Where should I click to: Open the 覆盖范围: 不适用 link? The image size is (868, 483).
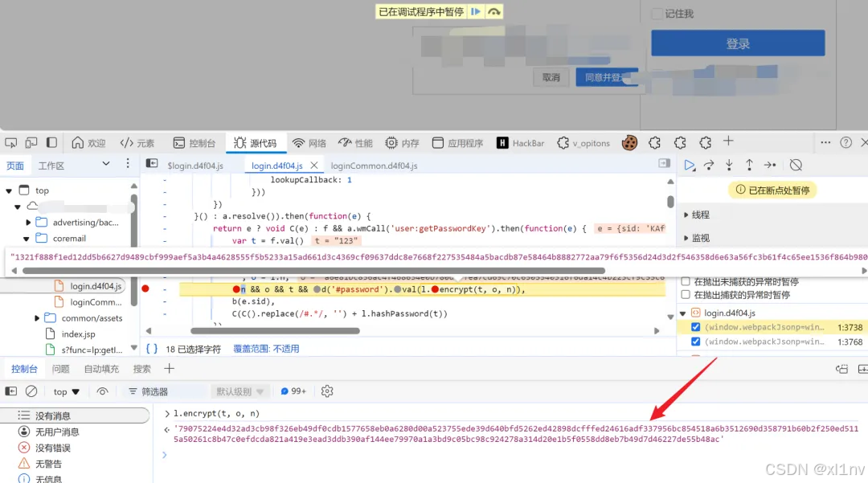tap(266, 349)
